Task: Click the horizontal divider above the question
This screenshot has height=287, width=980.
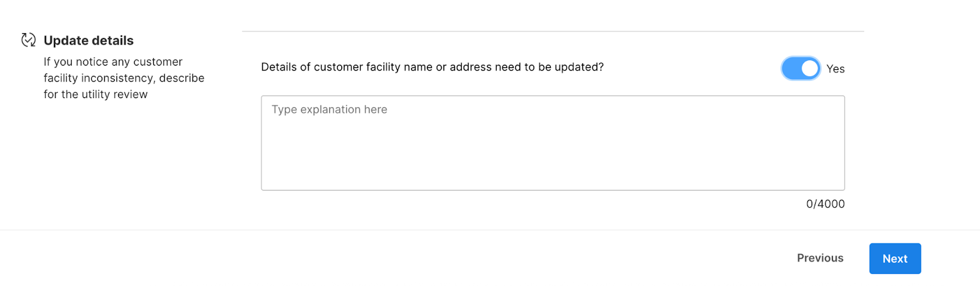Action: 552,31
